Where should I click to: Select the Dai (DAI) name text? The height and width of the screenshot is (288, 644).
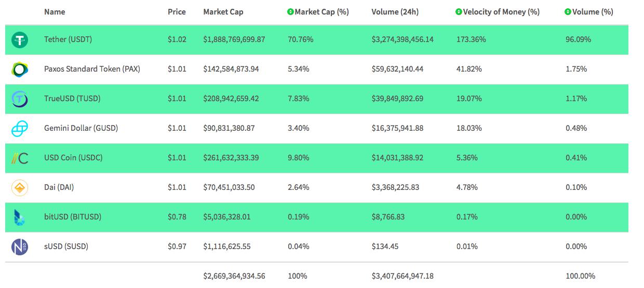(x=59, y=187)
